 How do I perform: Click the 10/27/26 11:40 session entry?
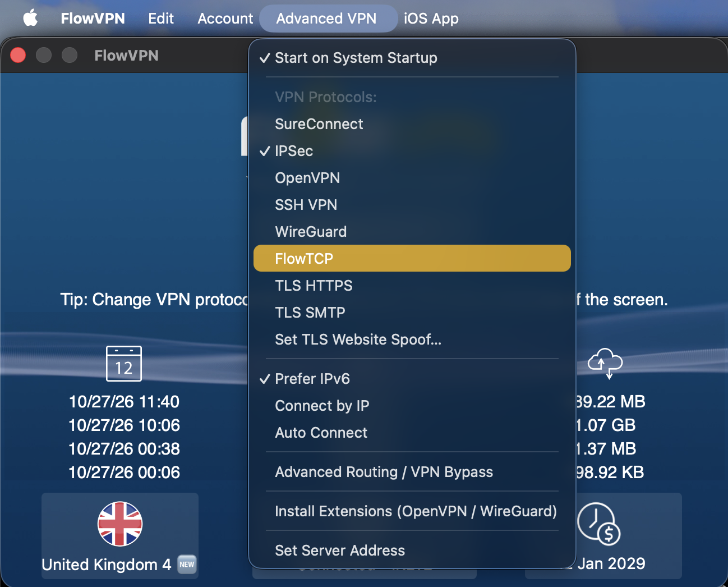[x=124, y=402]
